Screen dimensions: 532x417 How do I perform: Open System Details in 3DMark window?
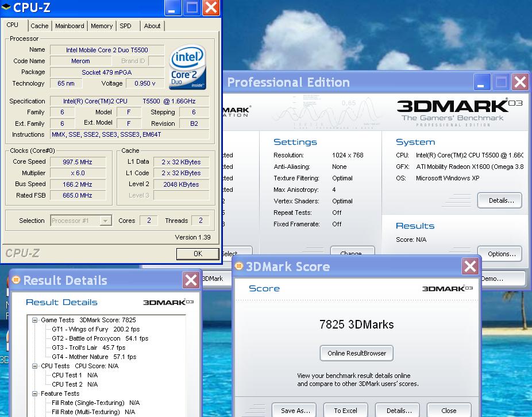coord(499,200)
